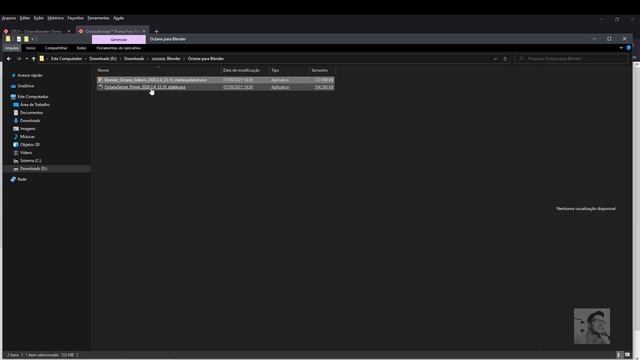640x360 pixels.
Task: Open the Compartilhar ribbon tab
Action: 56,48
